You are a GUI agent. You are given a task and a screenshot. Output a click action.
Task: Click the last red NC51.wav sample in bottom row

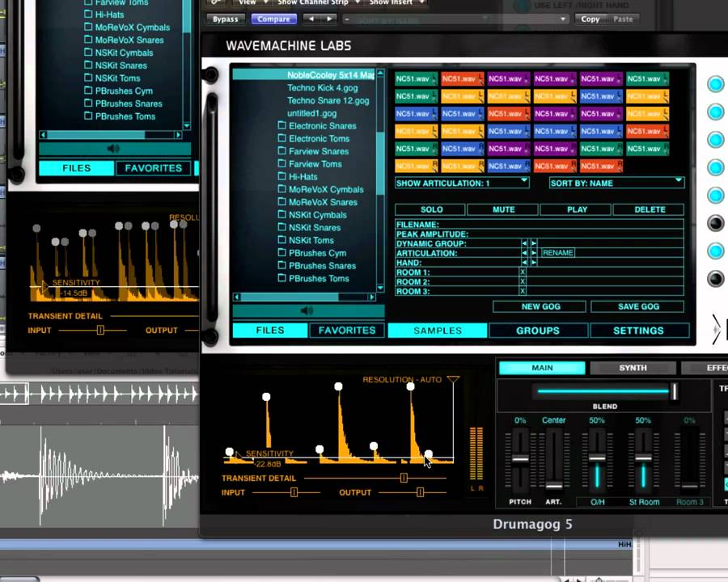click(601, 167)
